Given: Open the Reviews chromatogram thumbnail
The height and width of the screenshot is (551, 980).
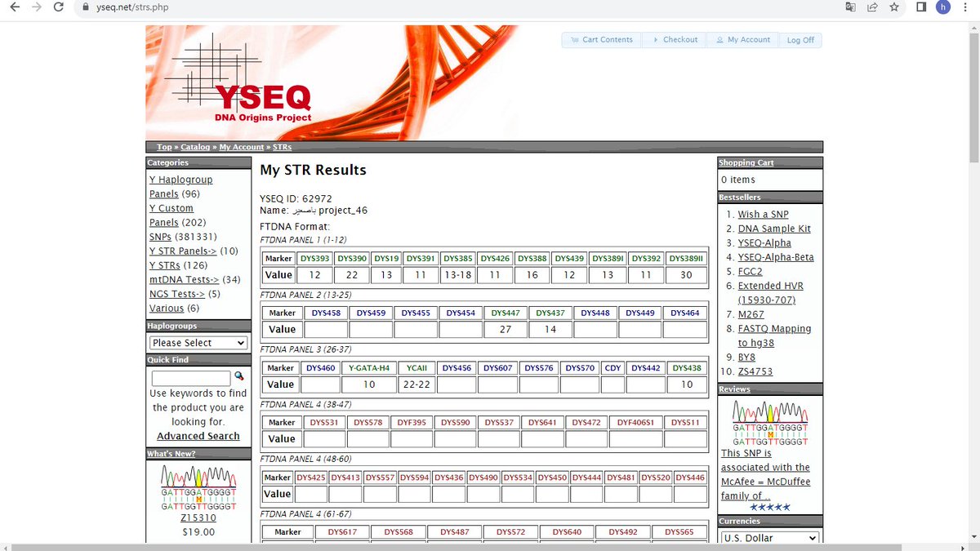Looking at the screenshot, I should pyautogui.click(x=770, y=423).
